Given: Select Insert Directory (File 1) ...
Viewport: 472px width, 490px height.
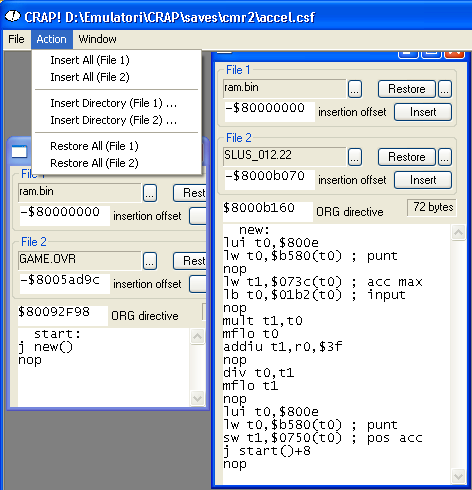Looking at the screenshot, I should [x=113, y=103].
